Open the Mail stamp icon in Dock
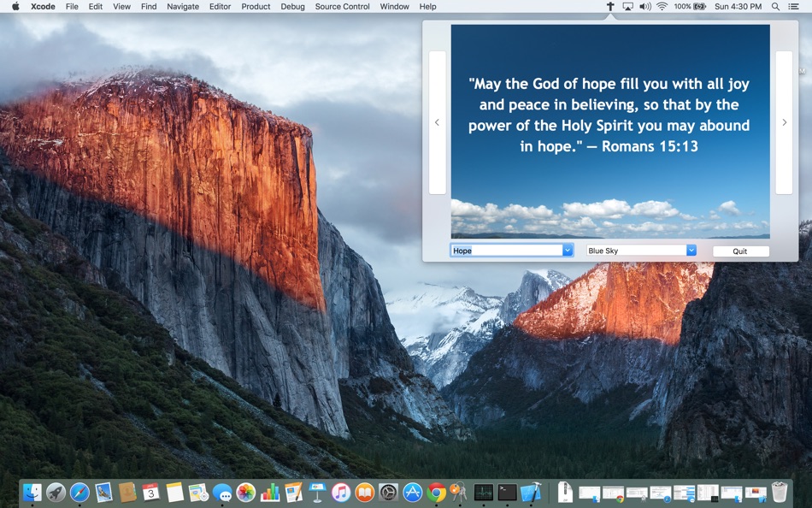Image resolution: width=812 pixels, height=508 pixels. (103, 493)
